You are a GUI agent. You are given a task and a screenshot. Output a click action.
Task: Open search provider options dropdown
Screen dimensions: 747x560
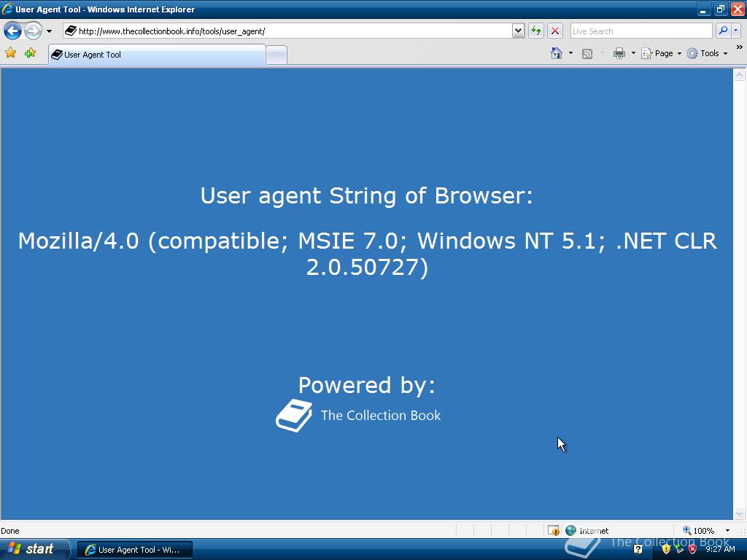[735, 31]
